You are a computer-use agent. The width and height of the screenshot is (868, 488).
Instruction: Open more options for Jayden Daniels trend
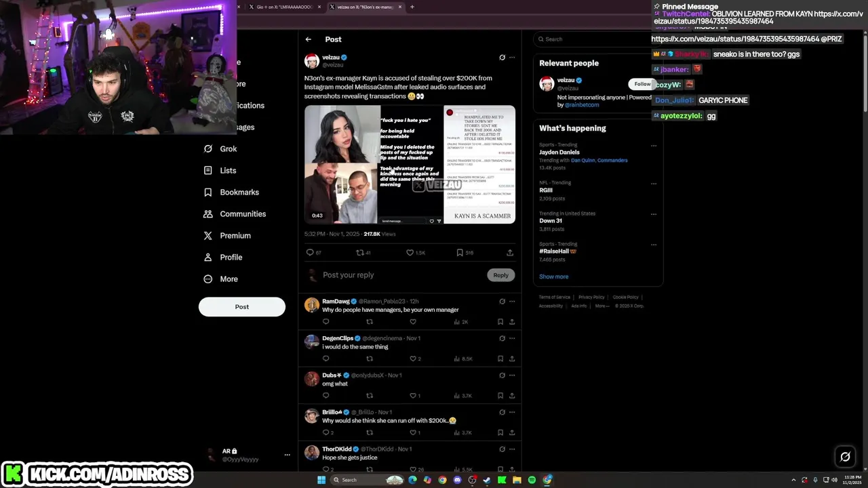click(x=654, y=146)
